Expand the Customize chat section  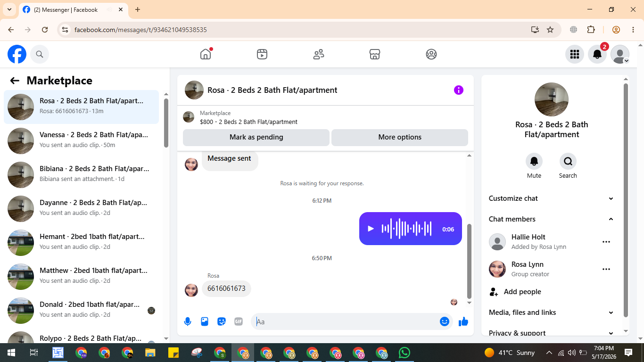(551, 198)
